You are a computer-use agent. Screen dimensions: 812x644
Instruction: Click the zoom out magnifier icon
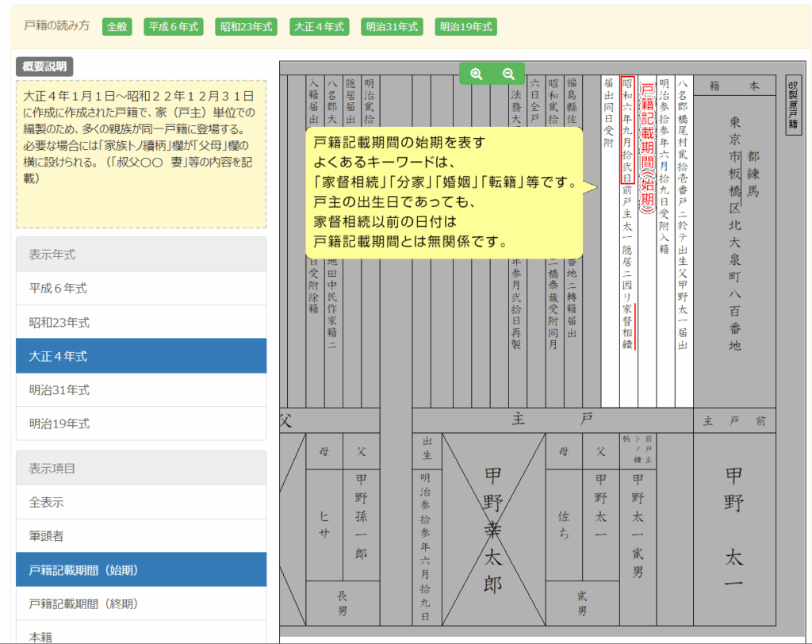click(x=508, y=74)
